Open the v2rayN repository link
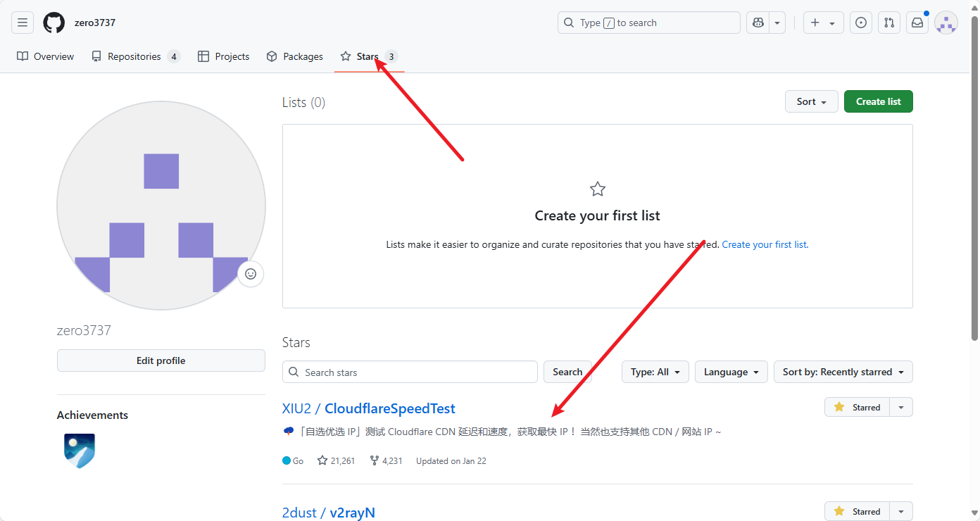 353,513
